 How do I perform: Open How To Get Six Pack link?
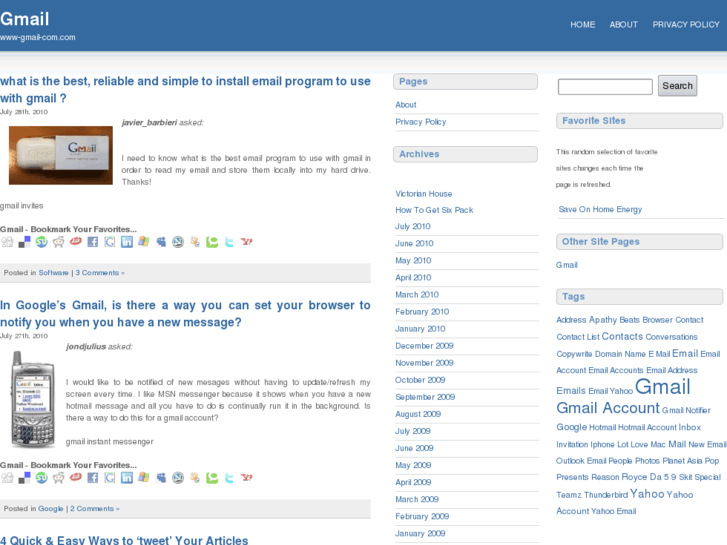434,210
